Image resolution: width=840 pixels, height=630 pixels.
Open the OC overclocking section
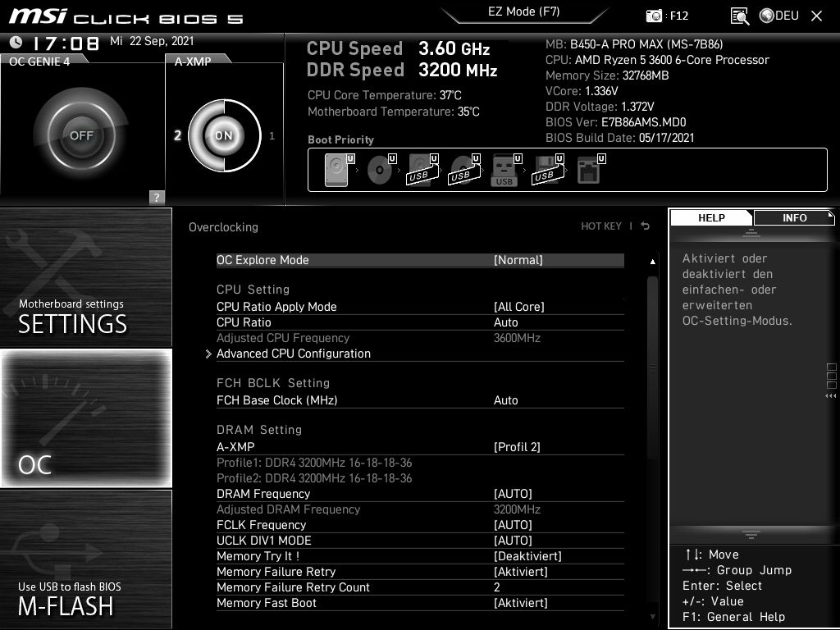(x=85, y=418)
